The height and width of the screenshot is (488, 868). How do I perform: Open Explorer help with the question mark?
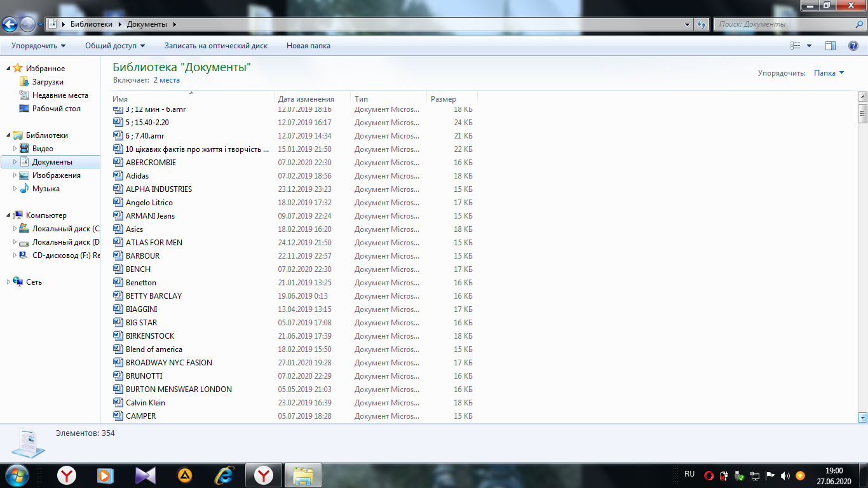[x=853, y=46]
